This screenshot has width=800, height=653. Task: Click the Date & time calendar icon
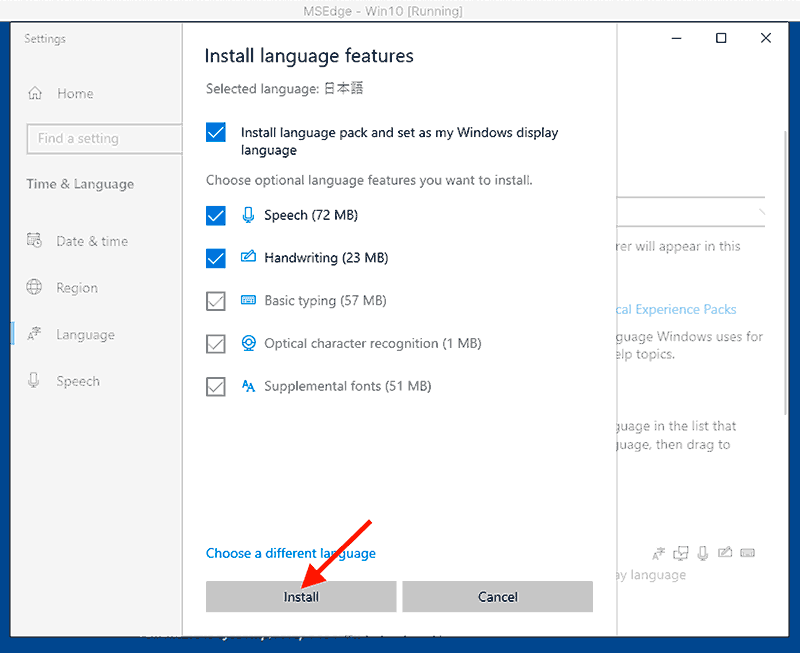tap(35, 241)
